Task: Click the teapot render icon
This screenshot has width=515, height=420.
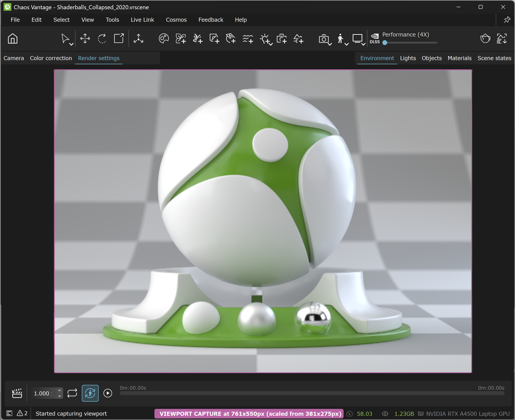Action: coord(485,38)
